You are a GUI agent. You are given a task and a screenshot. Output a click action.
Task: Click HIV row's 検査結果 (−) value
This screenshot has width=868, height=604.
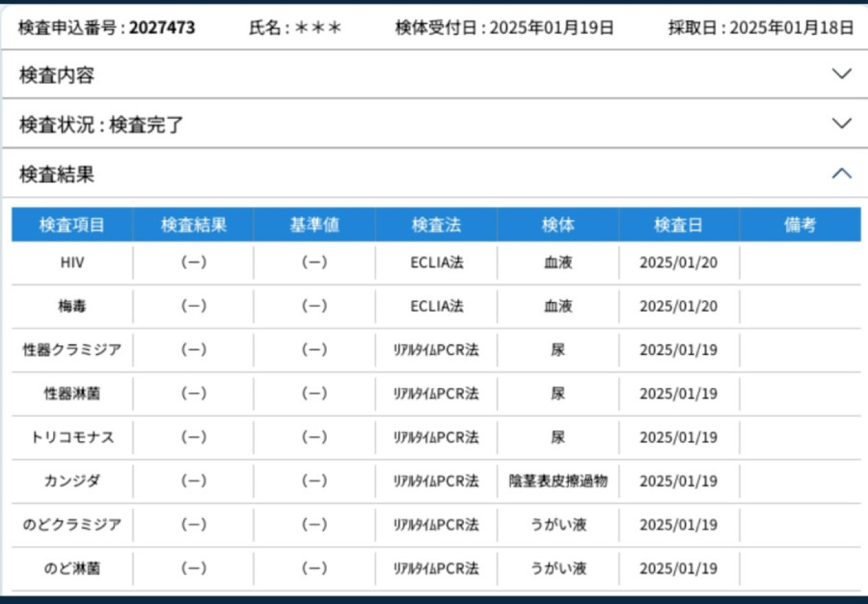[x=193, y=262]
